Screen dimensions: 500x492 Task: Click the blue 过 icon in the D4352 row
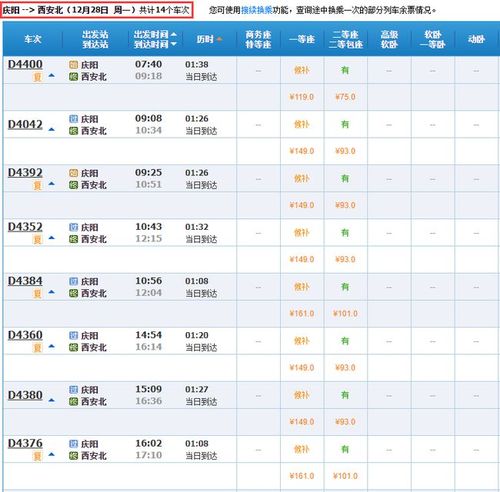coord(73,227)
